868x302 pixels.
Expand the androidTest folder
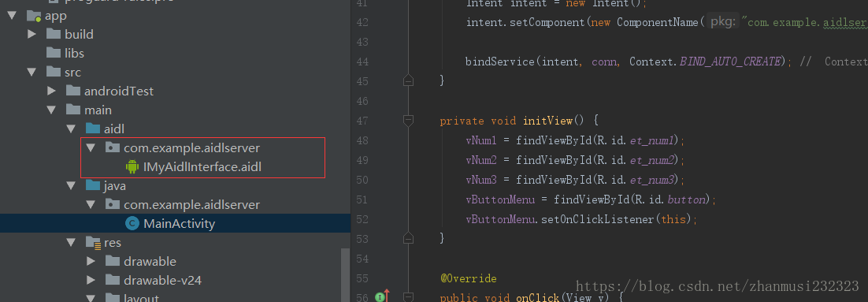51,91
